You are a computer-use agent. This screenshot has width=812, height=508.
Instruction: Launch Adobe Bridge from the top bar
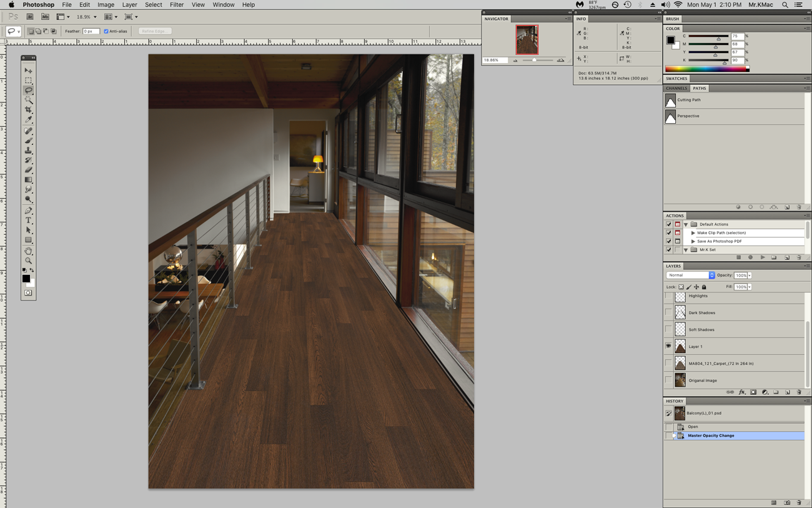29,17
